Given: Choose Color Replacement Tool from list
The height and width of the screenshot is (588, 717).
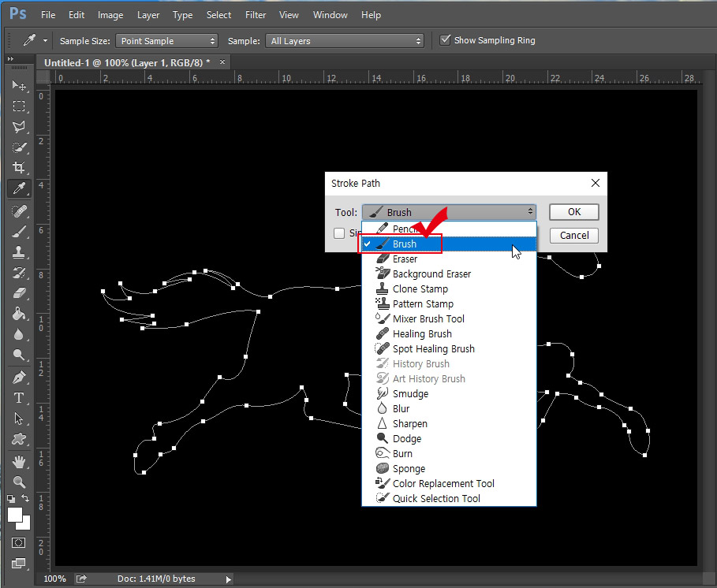Looking at the screenshot, I should [x=449, y=483].
